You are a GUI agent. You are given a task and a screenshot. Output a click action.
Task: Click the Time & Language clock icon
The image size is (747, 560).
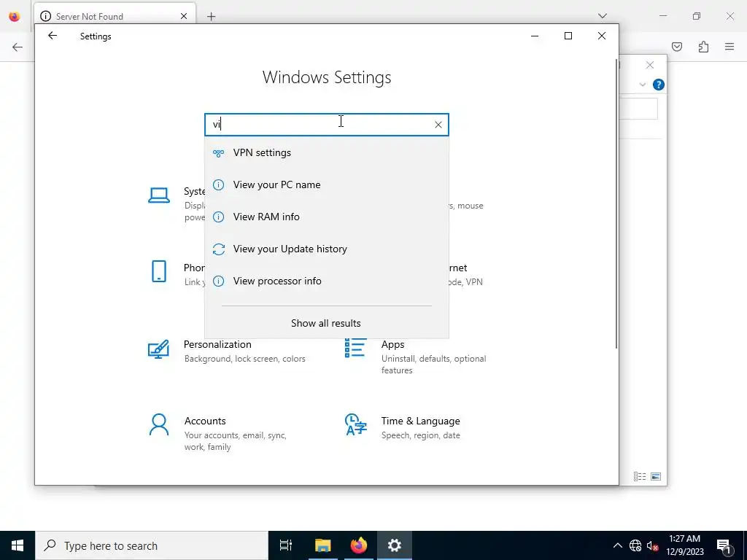point(355,425)
